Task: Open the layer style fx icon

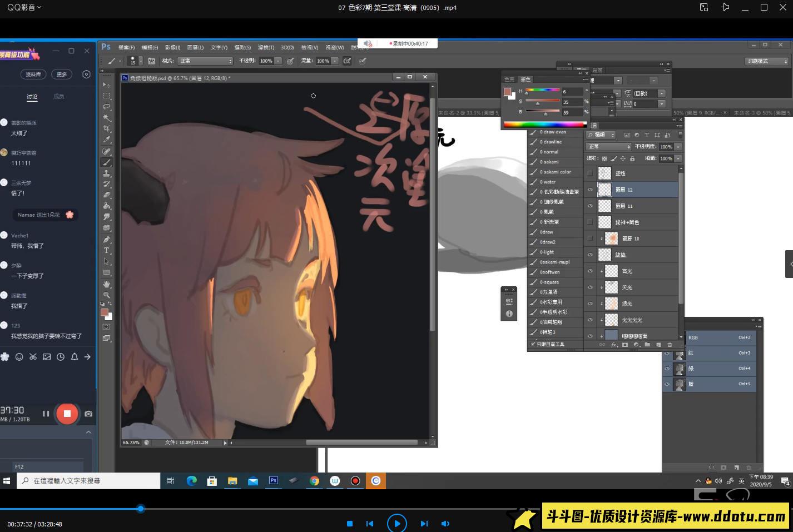Action: [614, 345]
